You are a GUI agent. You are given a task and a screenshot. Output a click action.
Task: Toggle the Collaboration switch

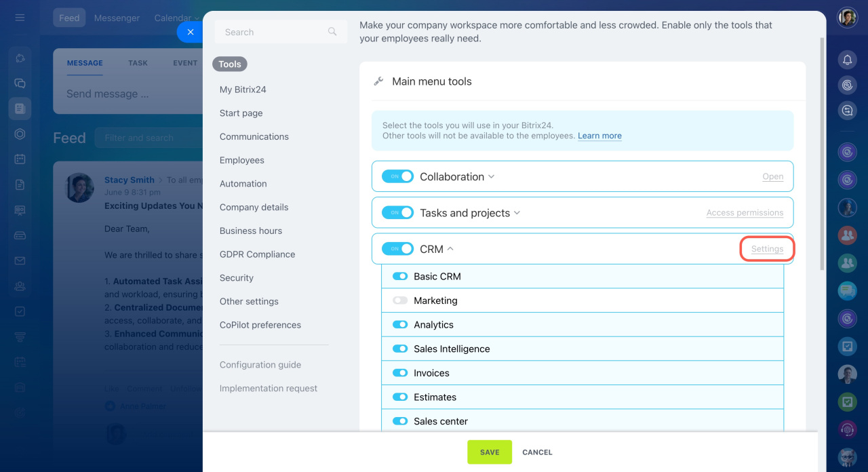coord(397,176)
